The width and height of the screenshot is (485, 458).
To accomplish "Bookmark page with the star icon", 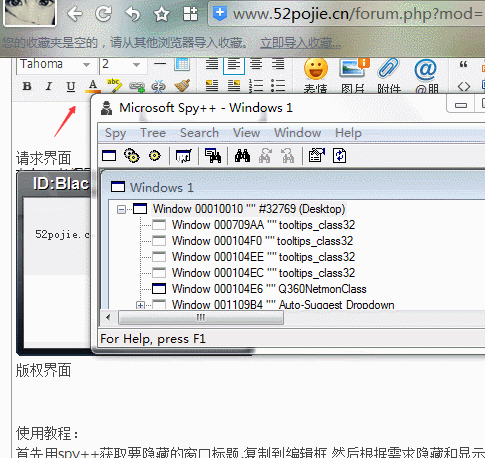I will coord(162,14).
